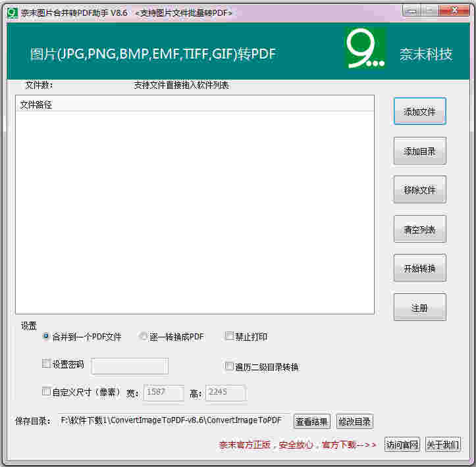Visit official site via 访问官网
Screen dimensions: 476x467
point(402,445)
